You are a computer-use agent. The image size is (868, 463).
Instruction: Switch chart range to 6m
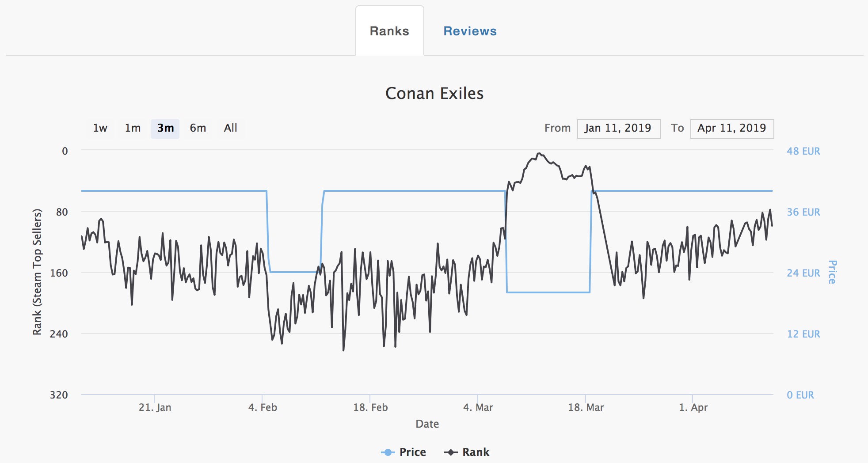pyautogui.click(x=198, y=128)
